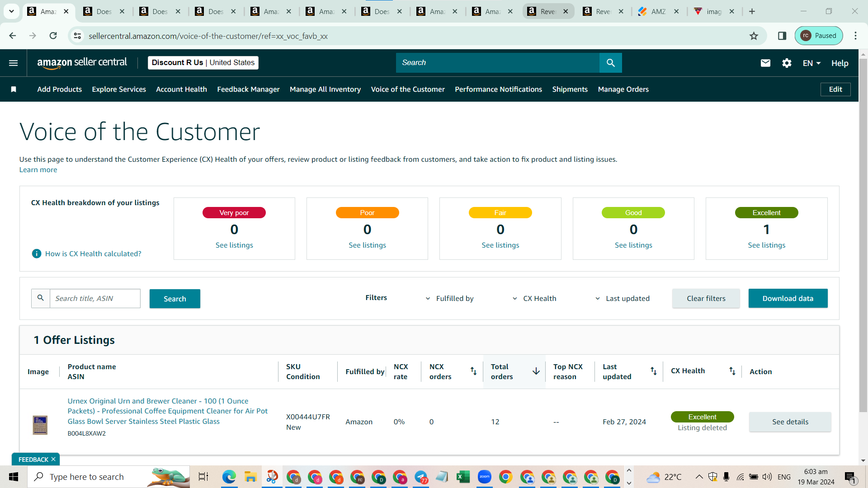The image size is (868, 488).
Task: Sort by CX Health column arrows
Action: coord(732,371)
